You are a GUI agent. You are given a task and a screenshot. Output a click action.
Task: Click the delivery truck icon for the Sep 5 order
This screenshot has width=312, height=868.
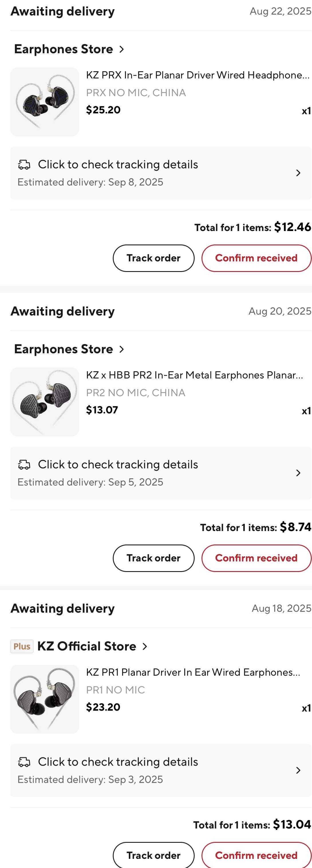coord(24,464)
